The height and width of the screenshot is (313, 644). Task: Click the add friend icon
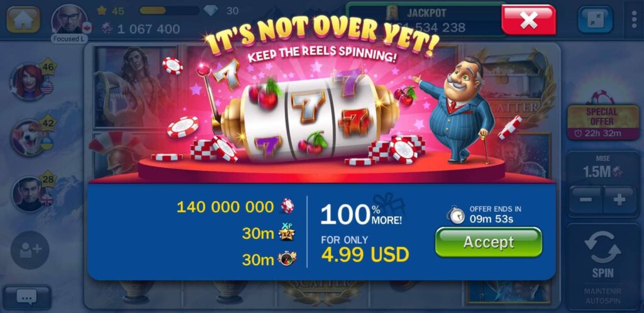[x=30, y=250]
